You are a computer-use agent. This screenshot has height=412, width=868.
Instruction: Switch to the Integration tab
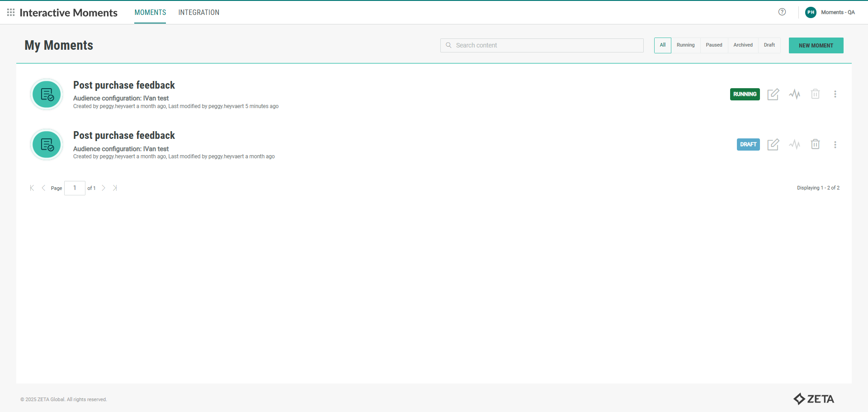coord(199,13)
